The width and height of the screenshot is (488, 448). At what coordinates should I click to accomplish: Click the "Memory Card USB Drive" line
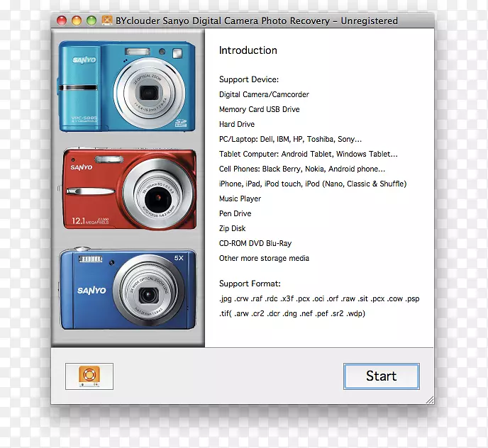(259, 109)
